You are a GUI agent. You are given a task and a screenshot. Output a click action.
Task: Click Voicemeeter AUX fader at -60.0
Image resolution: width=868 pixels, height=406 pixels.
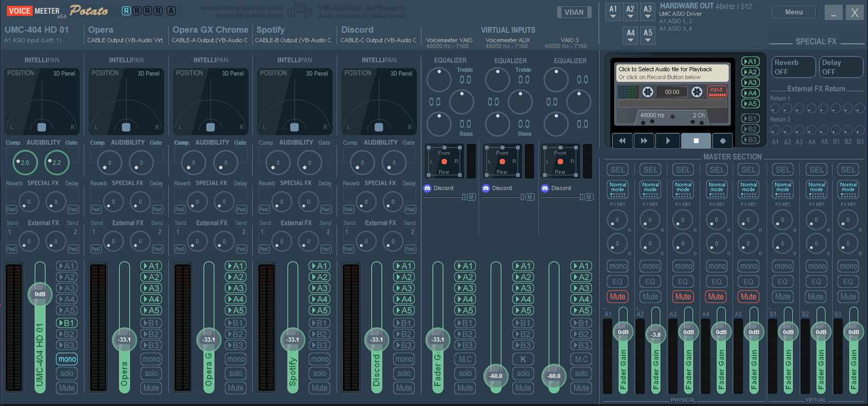[x=495, y=376]
